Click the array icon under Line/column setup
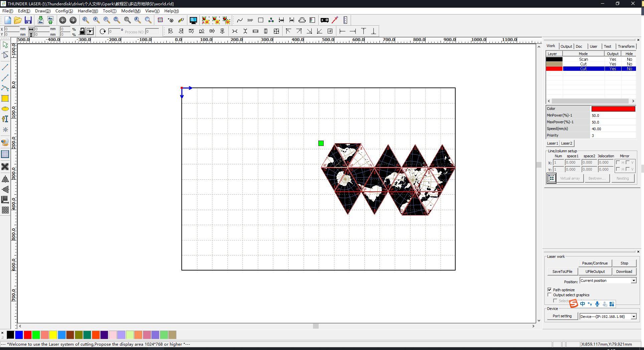 pyautogui.click(x=551, y=178)
